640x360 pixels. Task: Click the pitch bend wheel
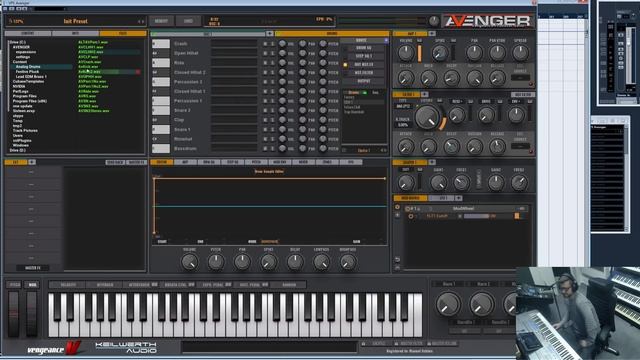click(x=13, y=314)
